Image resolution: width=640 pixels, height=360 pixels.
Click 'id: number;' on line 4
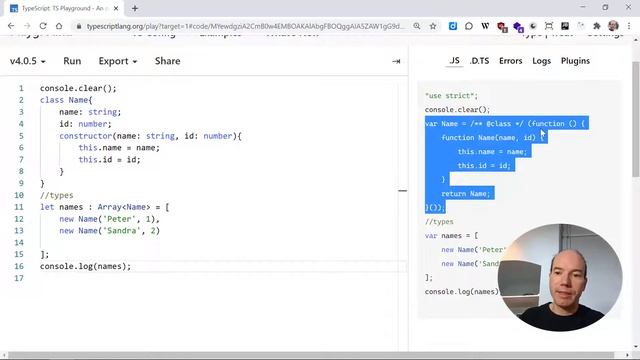point(85,124)
